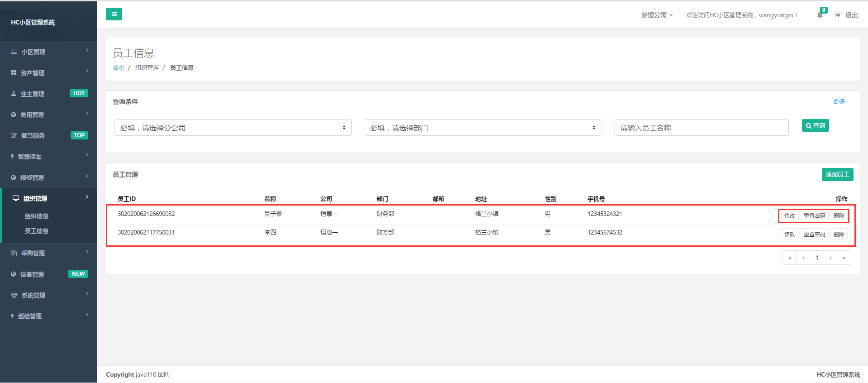Click the globe icon beside 报修管理

14,177
